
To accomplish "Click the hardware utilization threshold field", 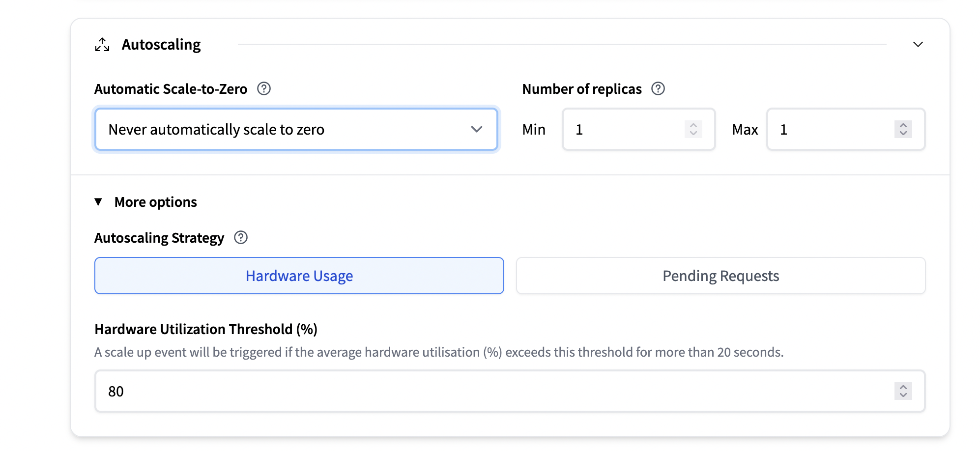I will pyautogui.click(x=491, y=392).
